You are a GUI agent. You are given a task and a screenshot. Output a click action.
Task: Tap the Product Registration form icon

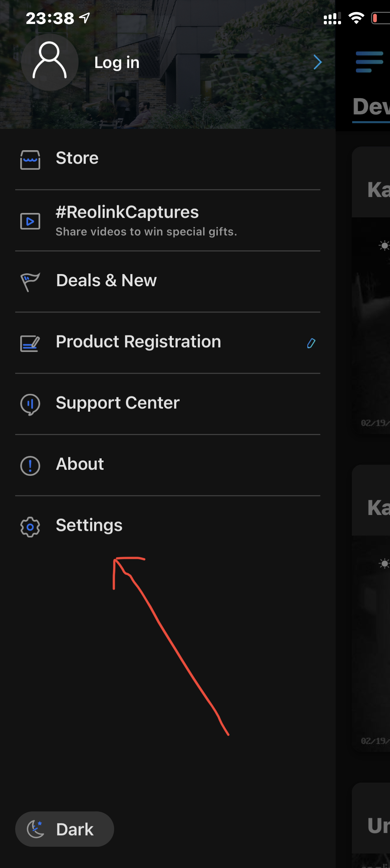[x=30, y=343]
